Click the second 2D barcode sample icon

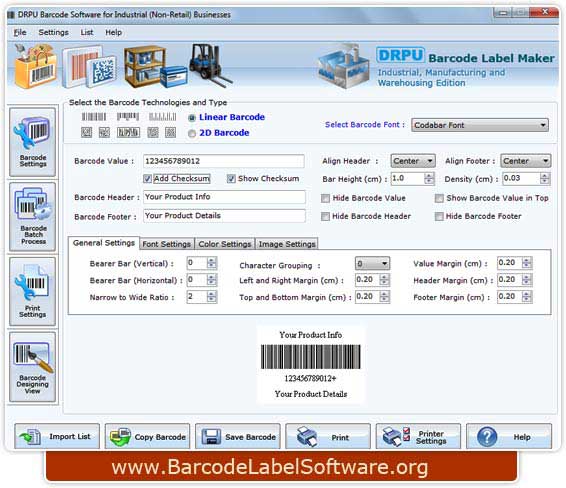coord(104,132)
